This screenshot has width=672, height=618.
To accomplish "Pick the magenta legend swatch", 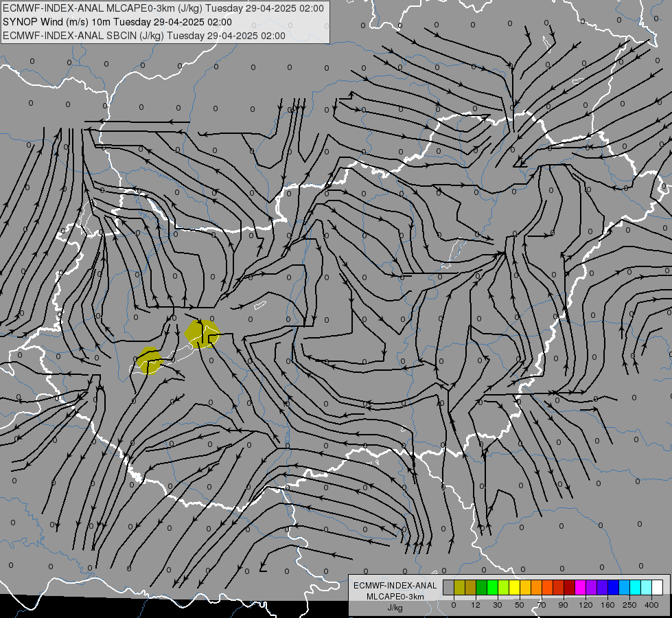I will coord(580,588).
